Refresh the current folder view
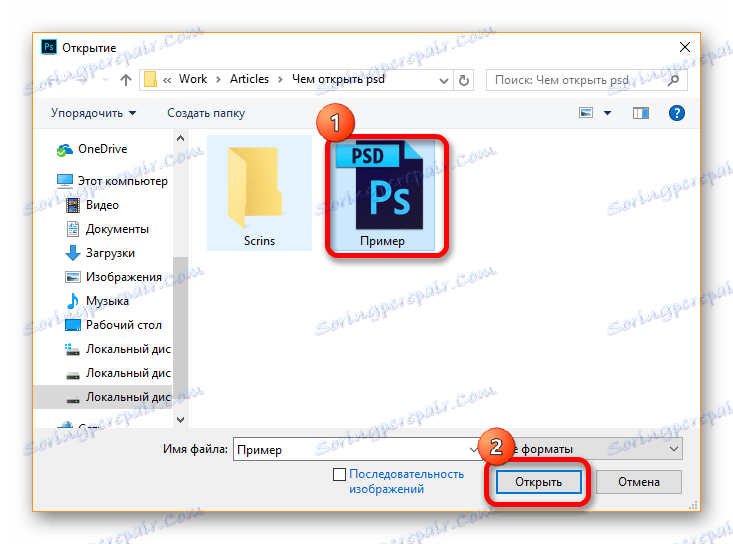The image size is (733, 544). click(464, 80)
